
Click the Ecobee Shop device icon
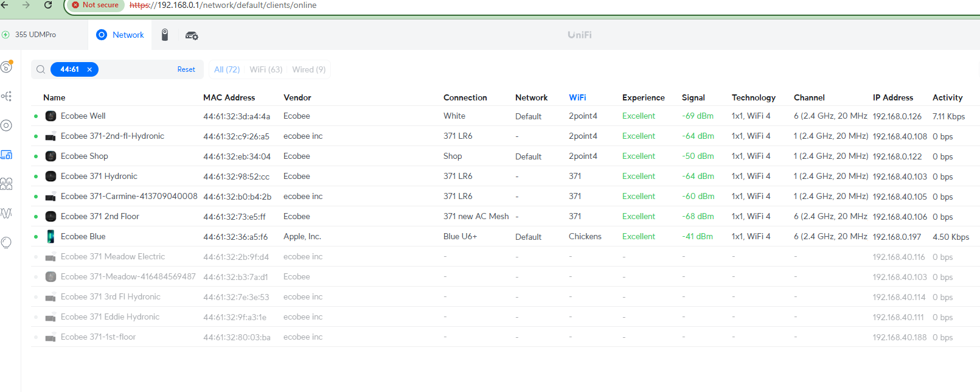coord(51,156)
